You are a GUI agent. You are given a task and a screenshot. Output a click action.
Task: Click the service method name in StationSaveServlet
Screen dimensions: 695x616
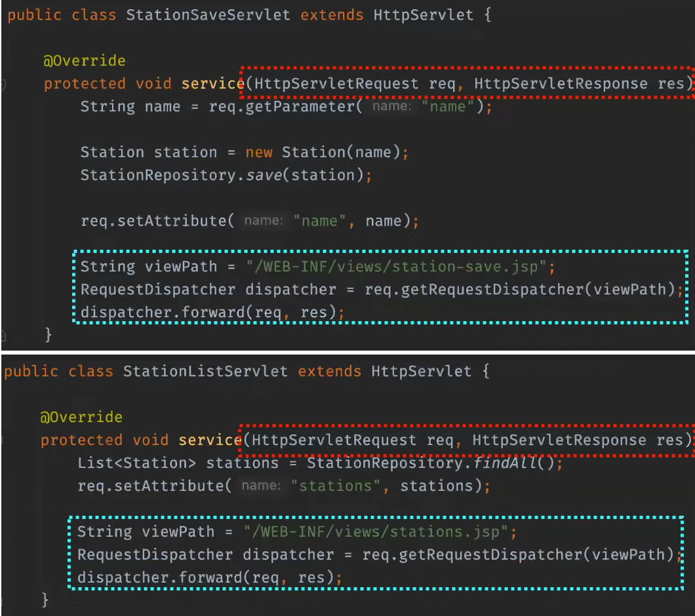pyautogui.click(x=212, y=83)
